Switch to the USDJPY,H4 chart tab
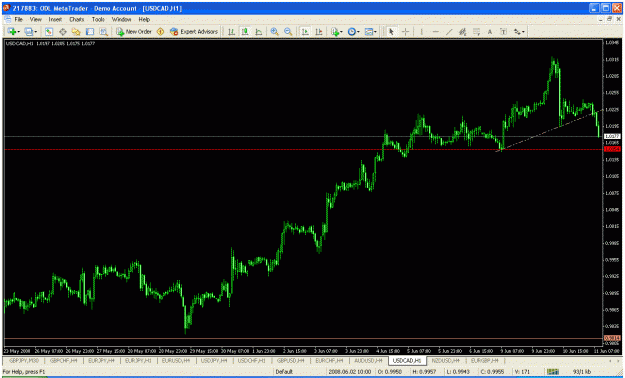The height and width of the screenshot is (378, 625). click(x=214, y=360)
